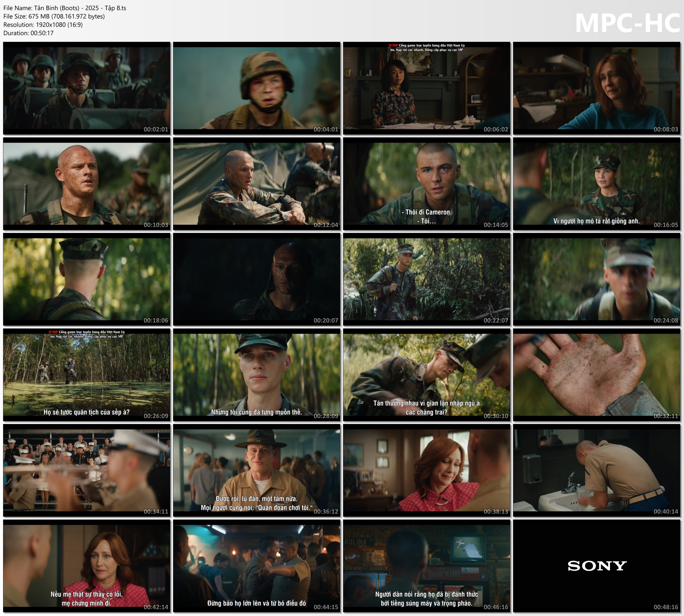The height and width of the screenshot is (616, 684).
Task: Click the File Name text line
Action: pos(65,8)
